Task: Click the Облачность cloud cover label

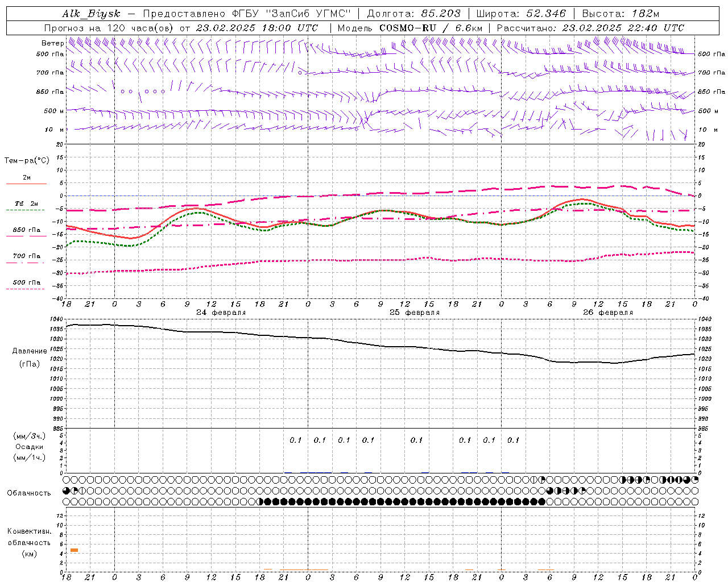Action: 29,493
